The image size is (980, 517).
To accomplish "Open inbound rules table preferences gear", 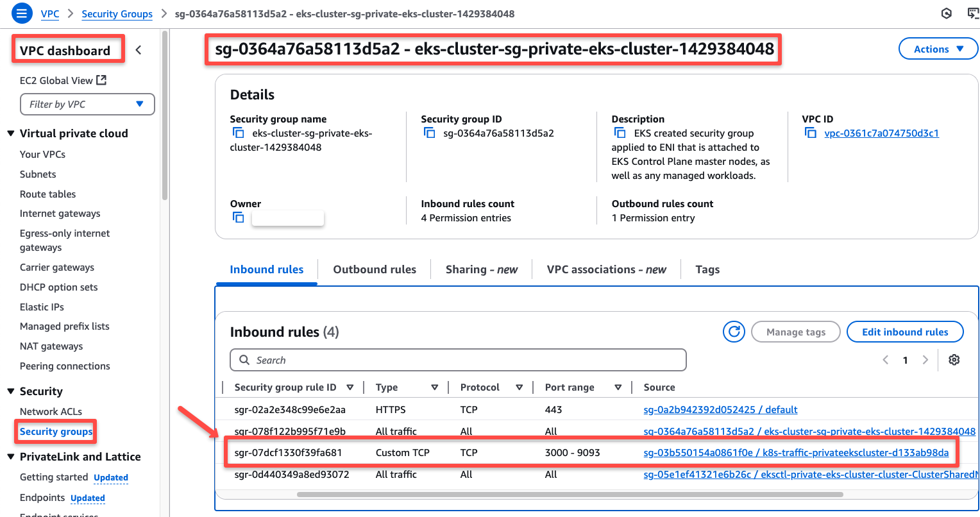I will [x=954, y=360].
